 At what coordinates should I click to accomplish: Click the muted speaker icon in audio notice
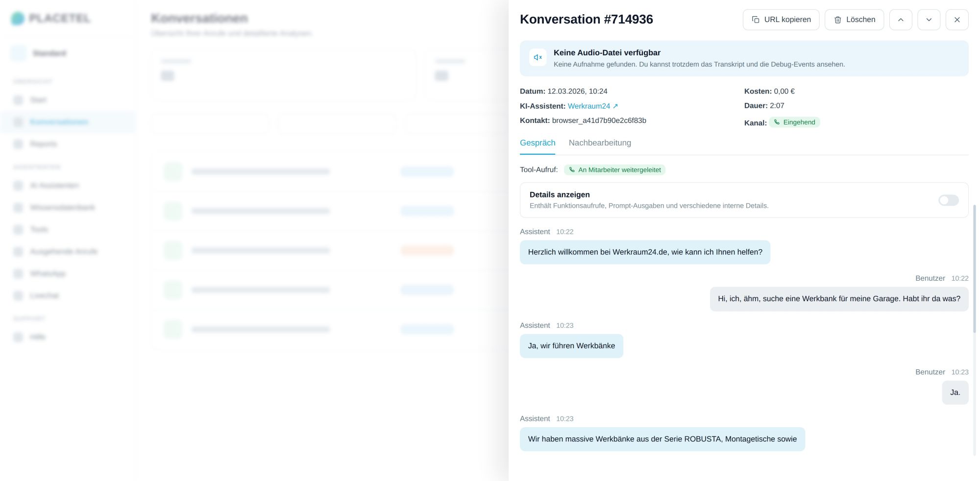pos(538,57)
